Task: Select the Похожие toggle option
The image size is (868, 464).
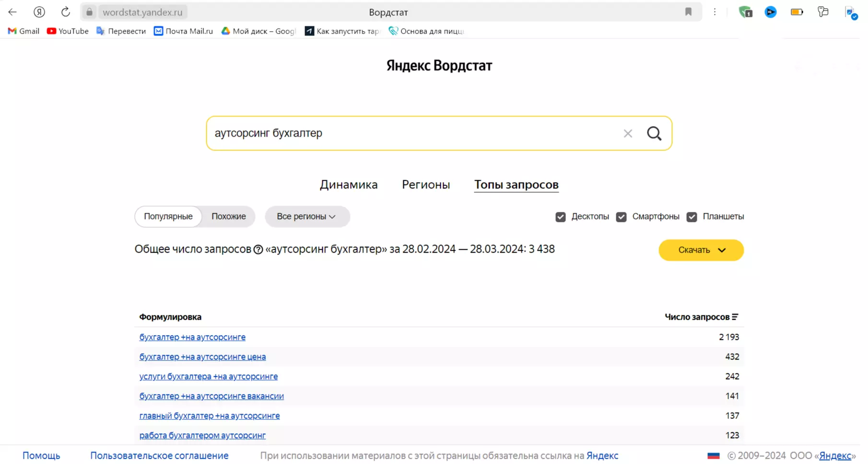Action: (228, 217)
